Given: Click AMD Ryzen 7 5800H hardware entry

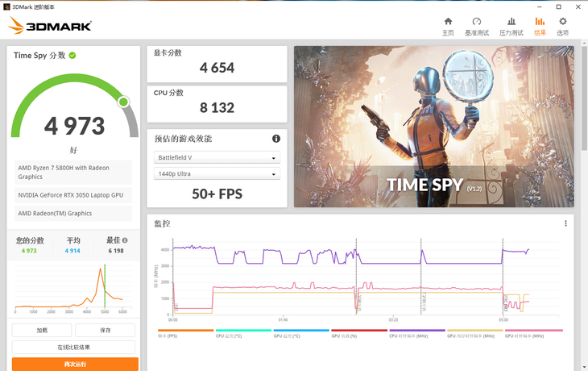Looking at the screenshot, I should 73,173.
